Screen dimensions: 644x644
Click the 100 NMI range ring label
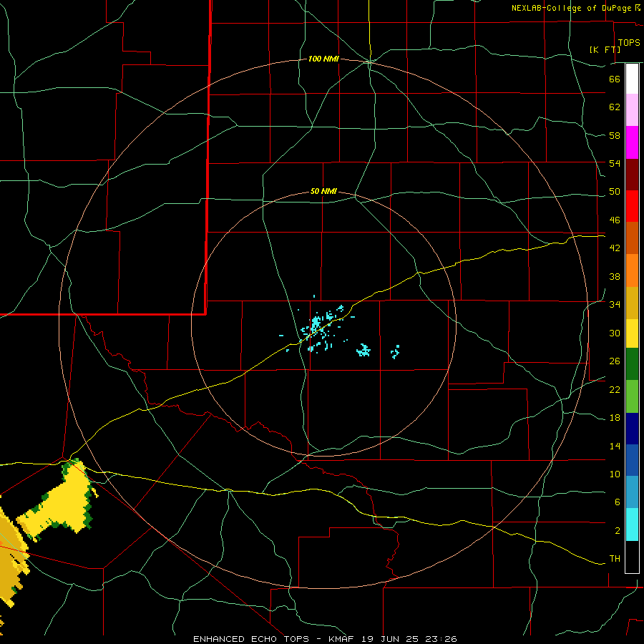click(x=323, y=59)
